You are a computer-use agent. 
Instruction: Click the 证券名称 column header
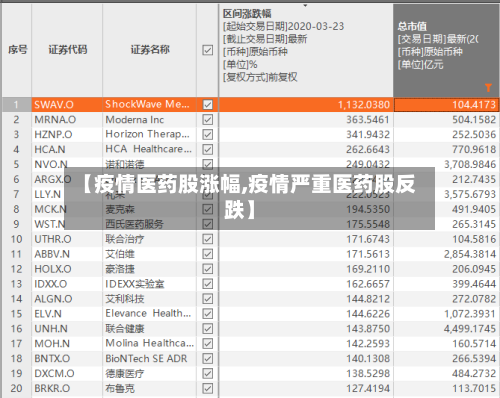tap(150, 50)
